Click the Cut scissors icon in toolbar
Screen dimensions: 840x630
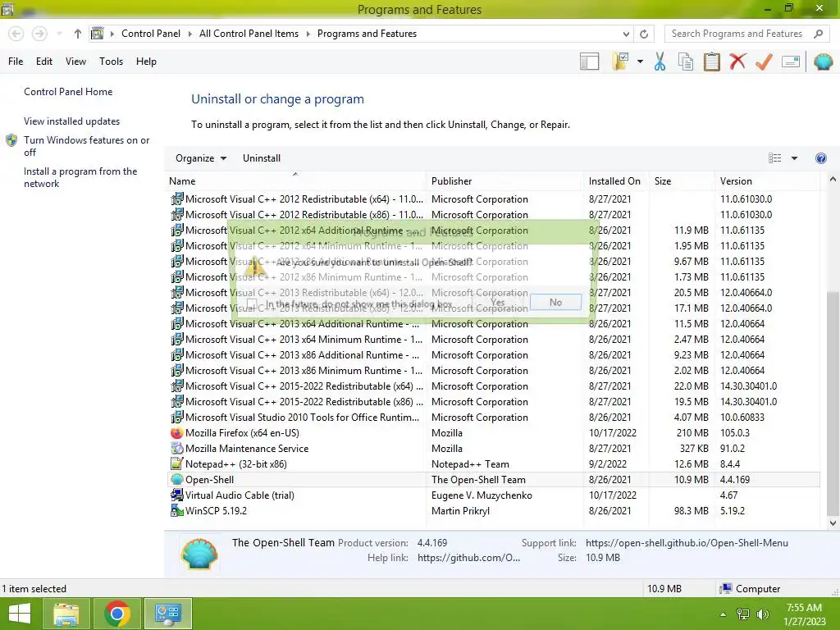pyautogui.click(x=660, y=62)
